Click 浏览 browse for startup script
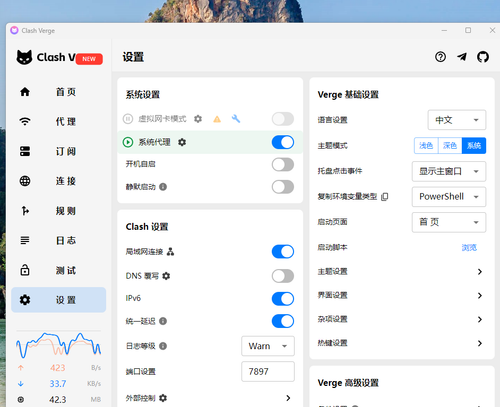500x407 pixels. click(469, 247)
